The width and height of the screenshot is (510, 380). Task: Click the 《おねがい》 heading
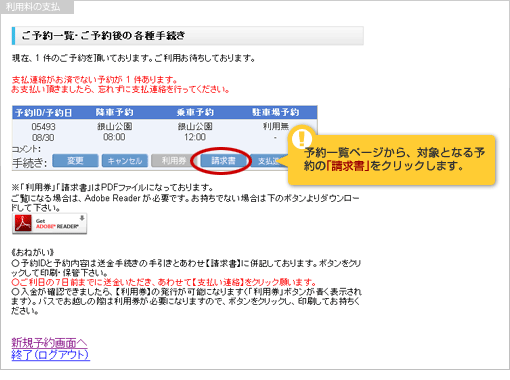(x=33, y=252)
